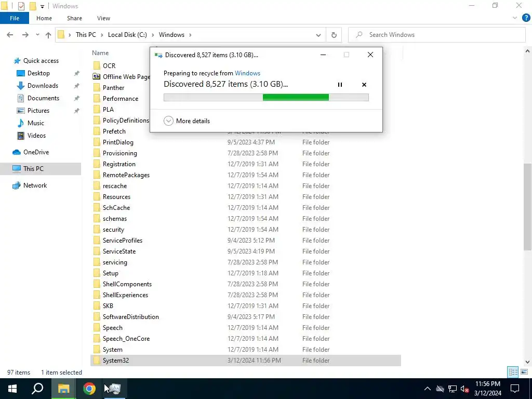Switch to details view layout icon
The image size is (532, 399).
click(x=513, y=372)
